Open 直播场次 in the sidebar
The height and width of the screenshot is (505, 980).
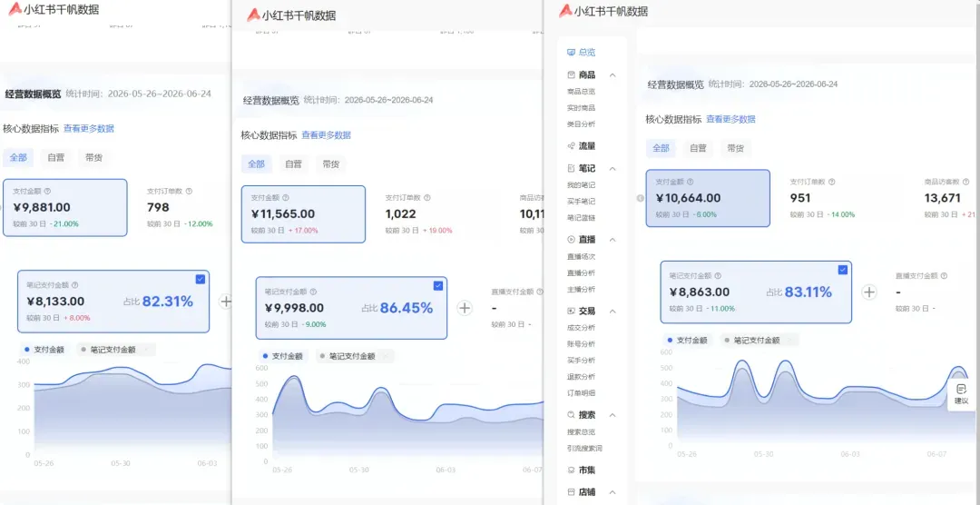click(x=582, y=256)
